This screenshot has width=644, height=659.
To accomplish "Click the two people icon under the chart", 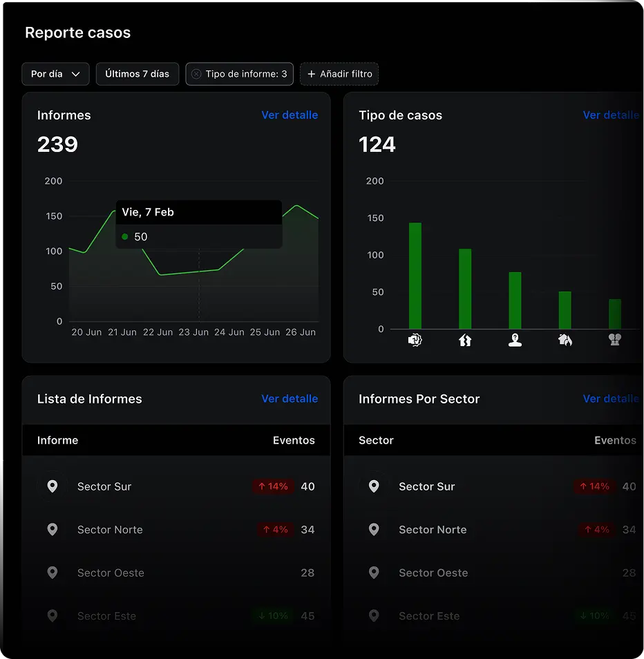I will [614, 340].
